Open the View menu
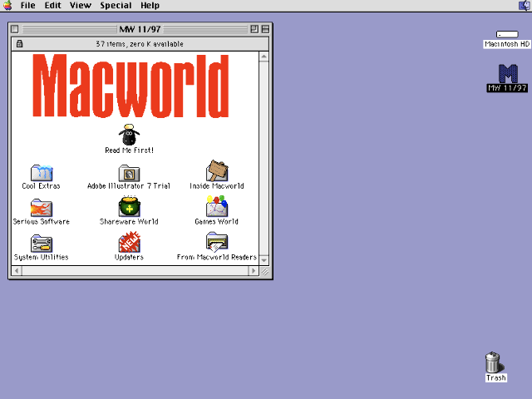The height and width of the screenshot is (399, 532). (81, 6)
